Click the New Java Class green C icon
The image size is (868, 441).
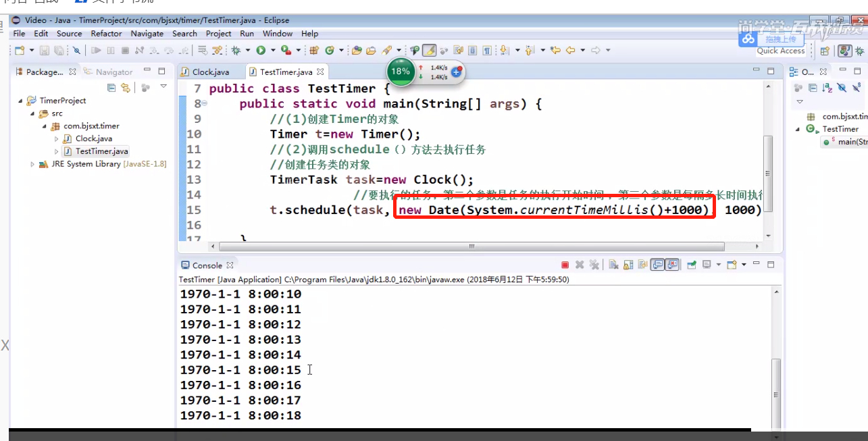(x=330, y=51)
